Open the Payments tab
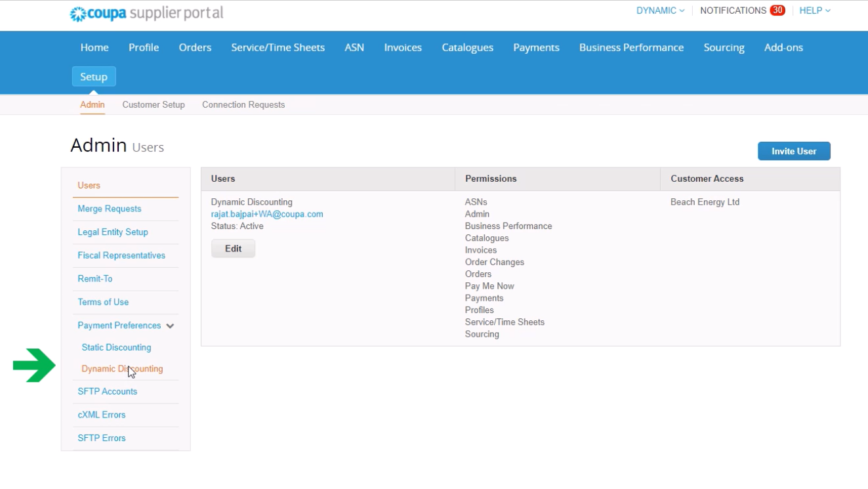 click(536, 47)
